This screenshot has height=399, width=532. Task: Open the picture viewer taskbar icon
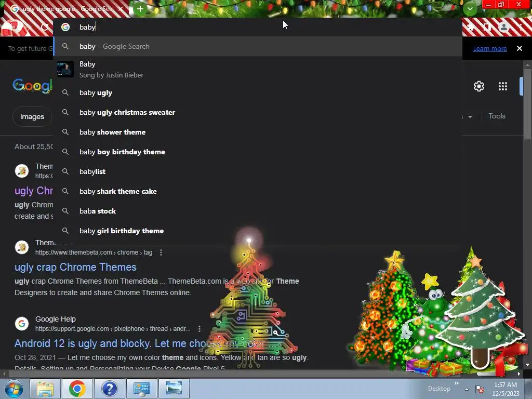pyautogui.click(x=174, y=389)
